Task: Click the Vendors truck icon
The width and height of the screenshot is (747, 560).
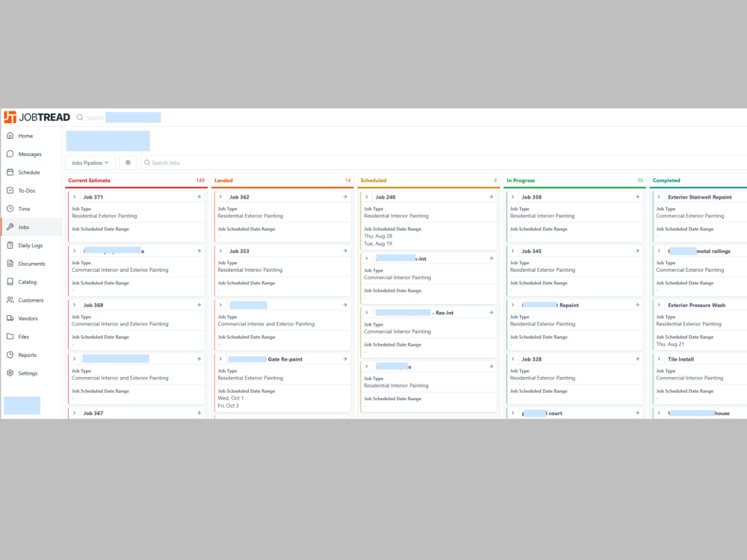Action: click(x=10, y=319)
